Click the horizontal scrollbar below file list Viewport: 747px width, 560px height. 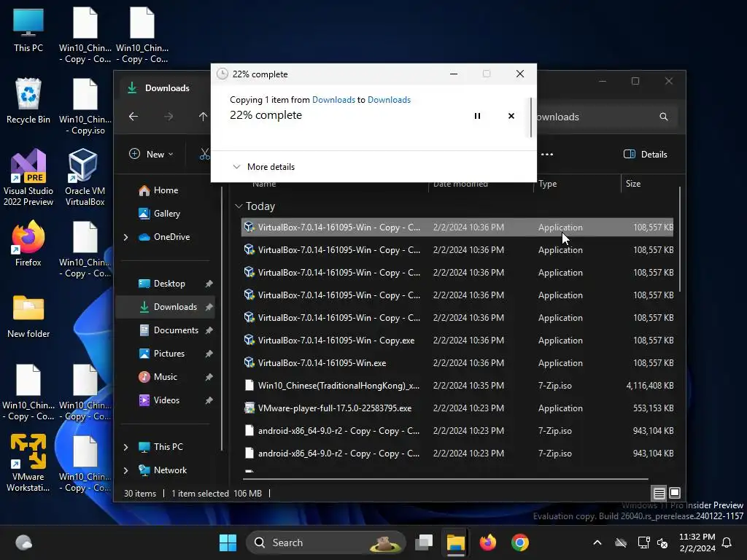pyautogui.click(x=446, y=478)
